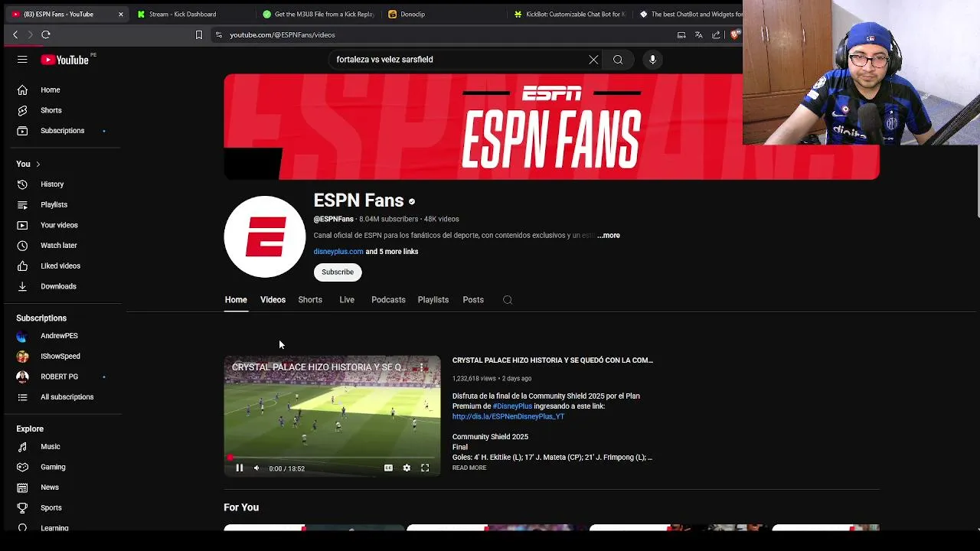Open video settings gear icon
This screenshot has width=980, height=551.
[407, 468]
